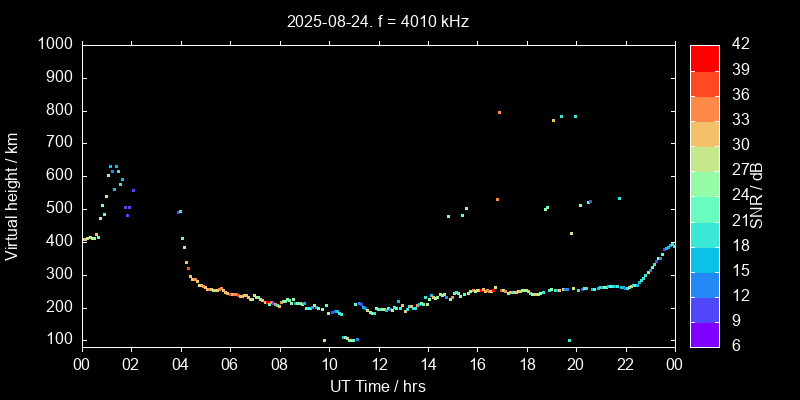This screenshot has height=400, width=800.
Task: Select the orange data point near 800 km
Action: point(499,112)
